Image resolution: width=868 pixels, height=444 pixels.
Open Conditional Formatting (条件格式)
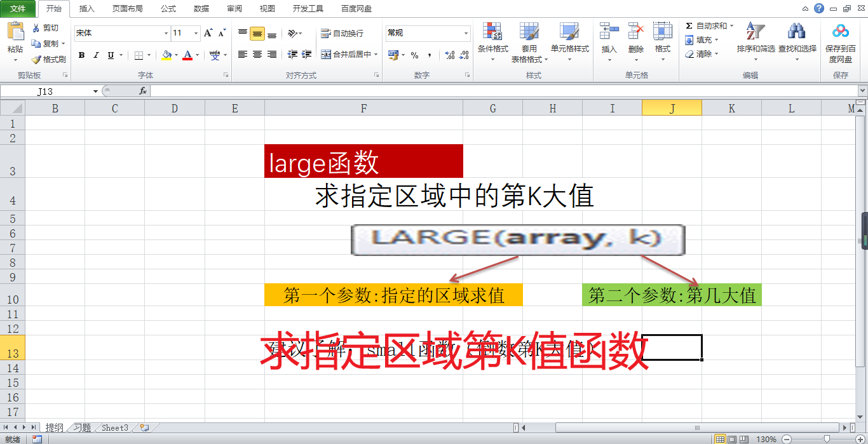pos(493,42)
